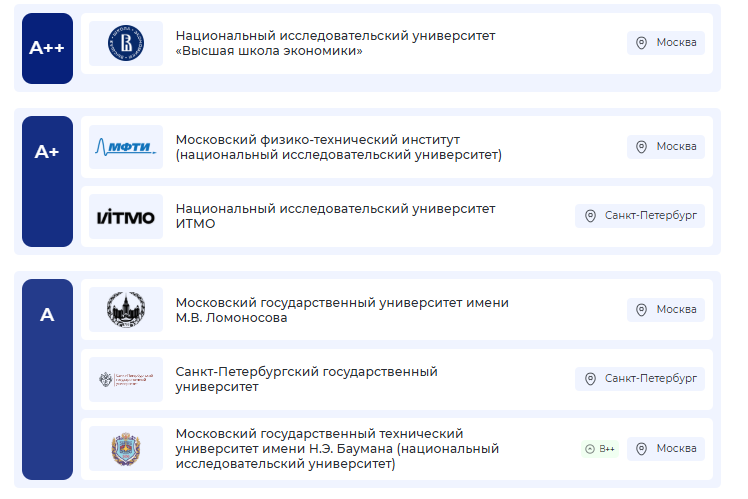The image size is (748, 499).
Task: Click Москва label in Высшая школа экономики row
Action: tap(676, 42)
